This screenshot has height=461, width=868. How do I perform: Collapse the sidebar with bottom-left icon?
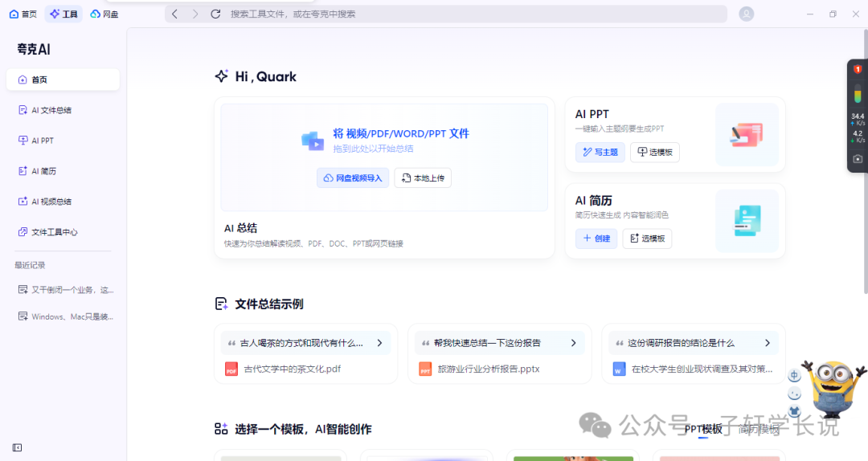click(17, 447)
